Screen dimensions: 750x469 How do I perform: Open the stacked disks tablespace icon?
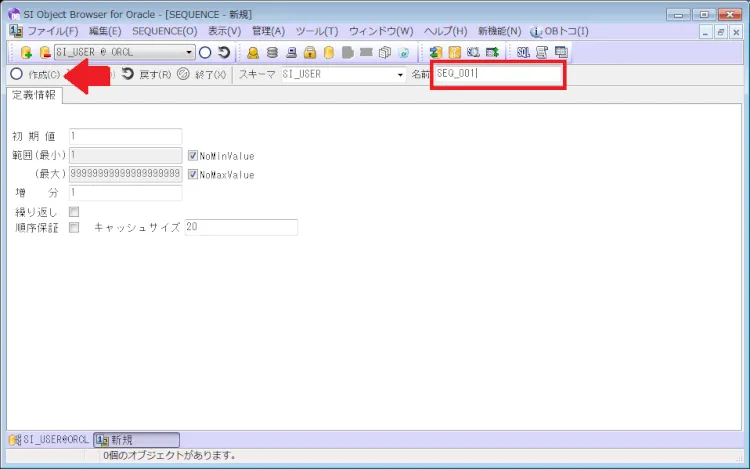pos(272,52)
